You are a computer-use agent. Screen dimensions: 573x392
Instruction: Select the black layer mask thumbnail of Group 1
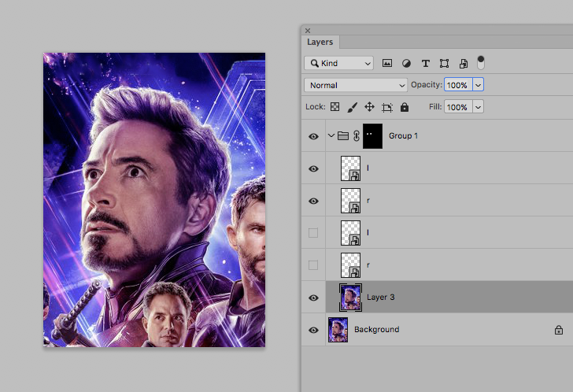tap(373, 136)
